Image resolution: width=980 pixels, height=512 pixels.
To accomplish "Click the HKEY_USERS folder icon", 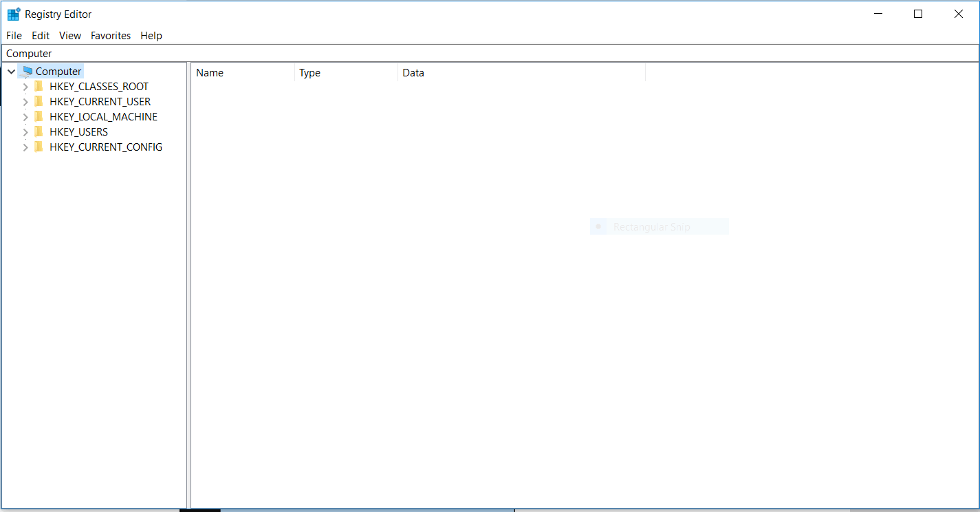I will (x=39, y=131).
